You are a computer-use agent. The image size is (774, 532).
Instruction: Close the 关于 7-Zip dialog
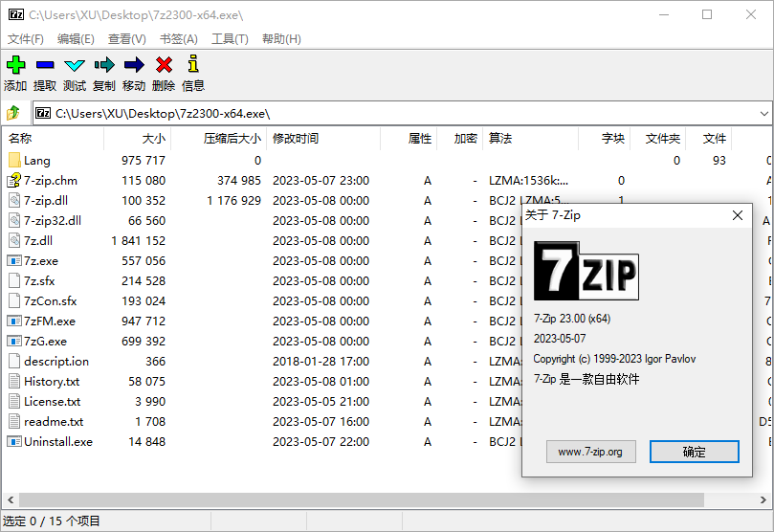point(738,215)
